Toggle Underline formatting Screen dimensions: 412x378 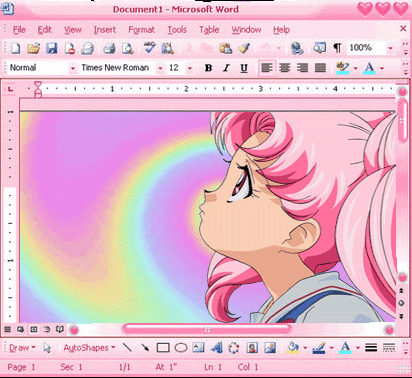click(244, 68)
